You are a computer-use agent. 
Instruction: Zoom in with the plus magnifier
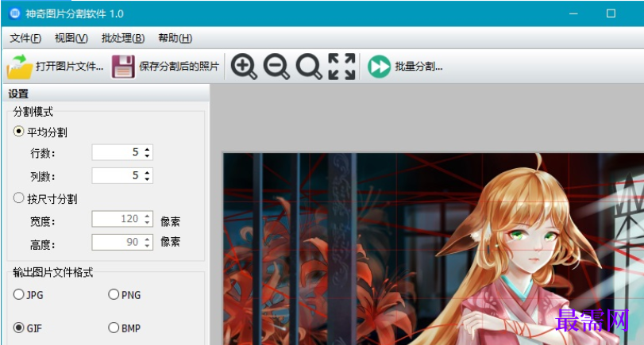pyautogui.click(x=244, y=67)
